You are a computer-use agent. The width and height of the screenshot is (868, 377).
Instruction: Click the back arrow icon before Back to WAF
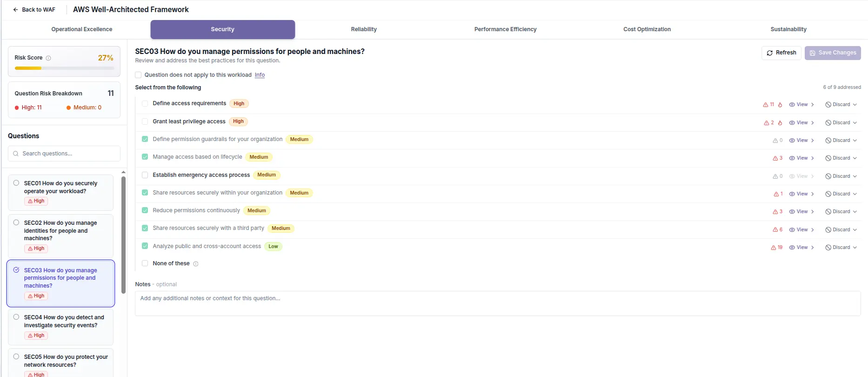pyautogui.click(x=15, y=10)
